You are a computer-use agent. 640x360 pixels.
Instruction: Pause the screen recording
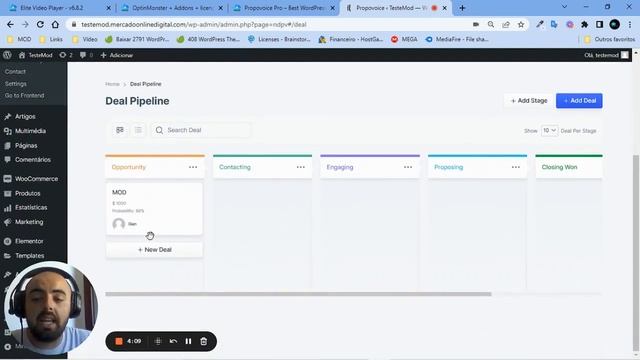click(x=188, y=341)
